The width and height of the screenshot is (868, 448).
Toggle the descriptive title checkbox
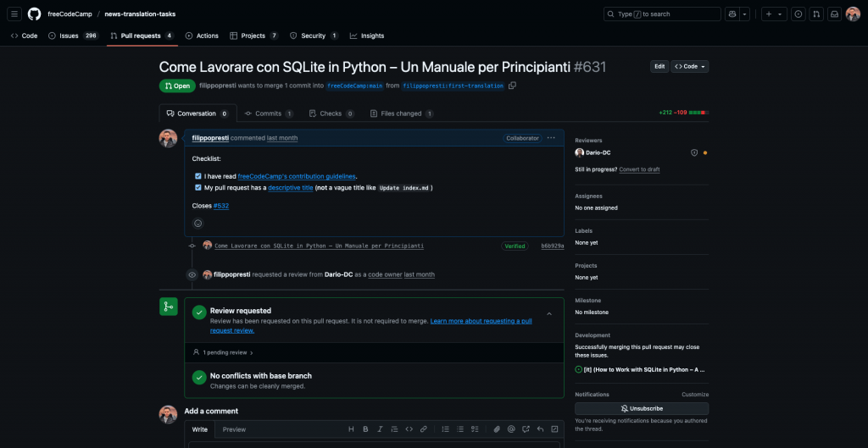[198, 187]
